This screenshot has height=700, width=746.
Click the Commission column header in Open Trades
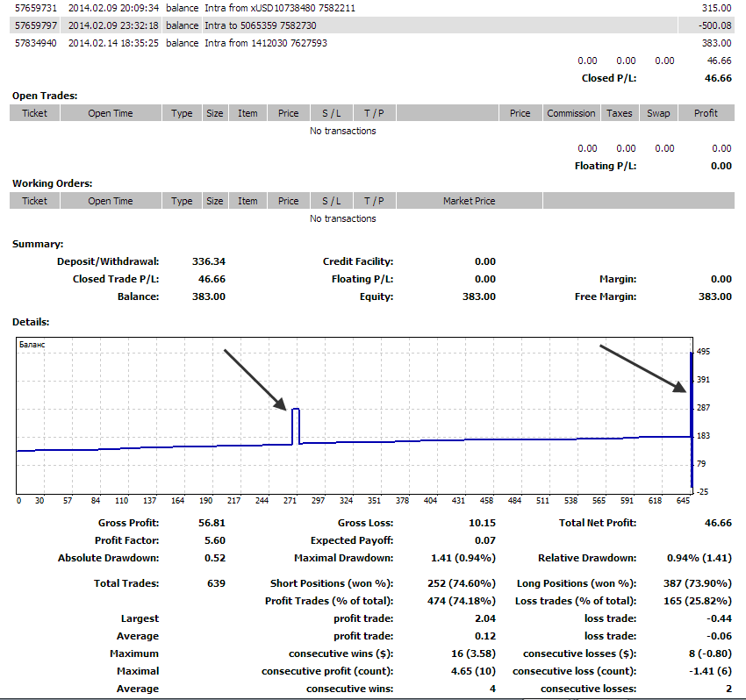point(571,113)
